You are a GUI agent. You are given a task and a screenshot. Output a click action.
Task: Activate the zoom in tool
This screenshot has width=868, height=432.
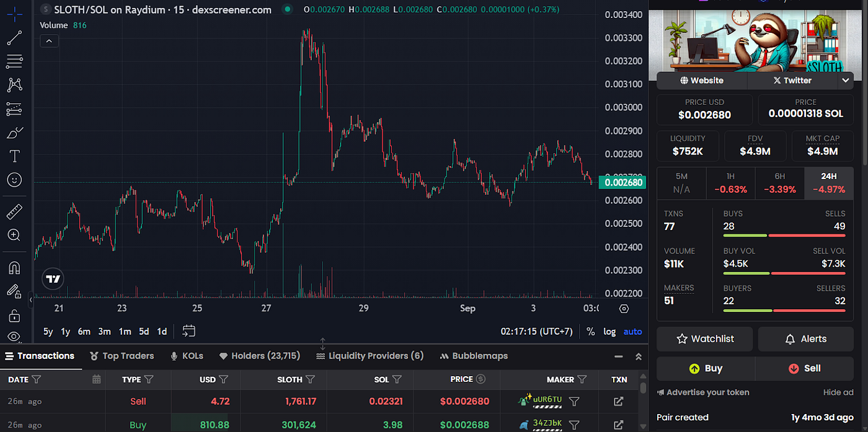tap(14, 236)
